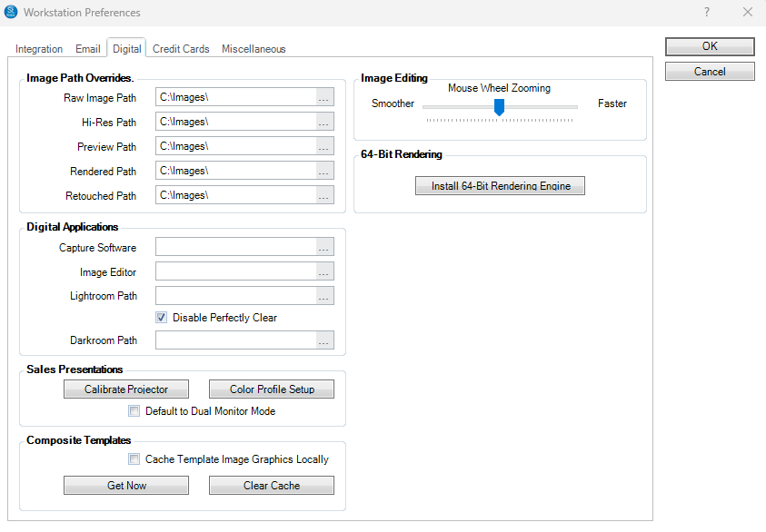Click ellipsis button beside Image Editor

pos(324,271)
